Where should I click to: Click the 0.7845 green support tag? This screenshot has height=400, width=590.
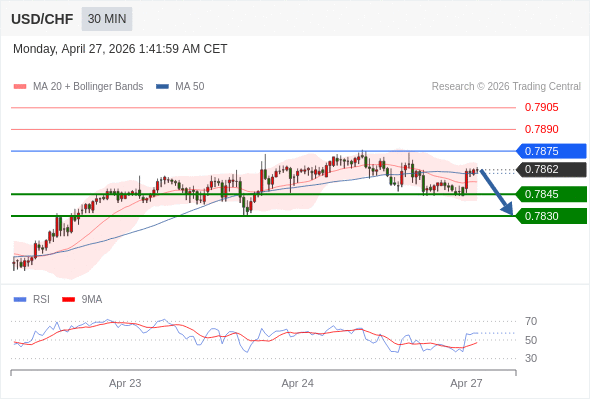pyautogui.click(x=551, y=194)
